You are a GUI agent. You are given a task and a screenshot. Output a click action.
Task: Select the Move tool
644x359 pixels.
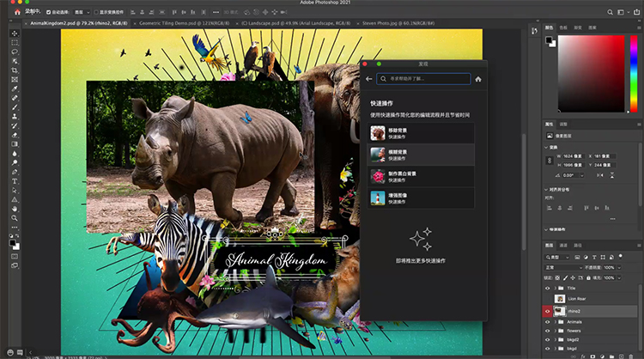15,33
